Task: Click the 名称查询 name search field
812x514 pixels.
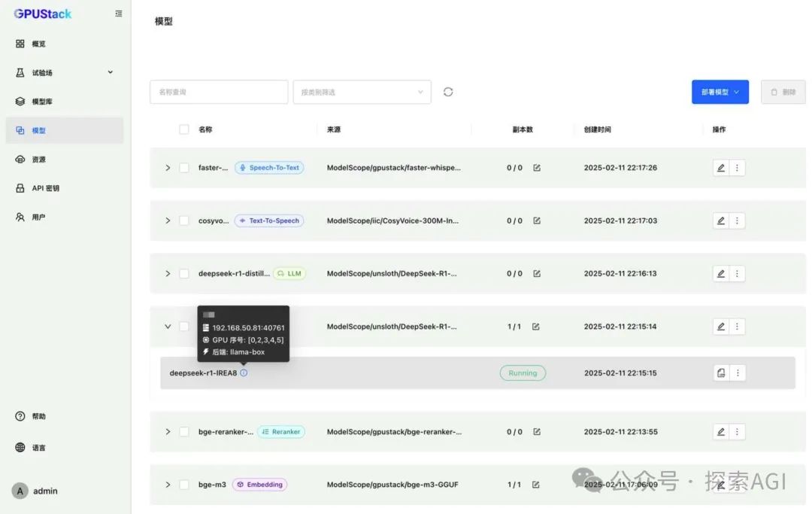Action: [x=219, y=91]
